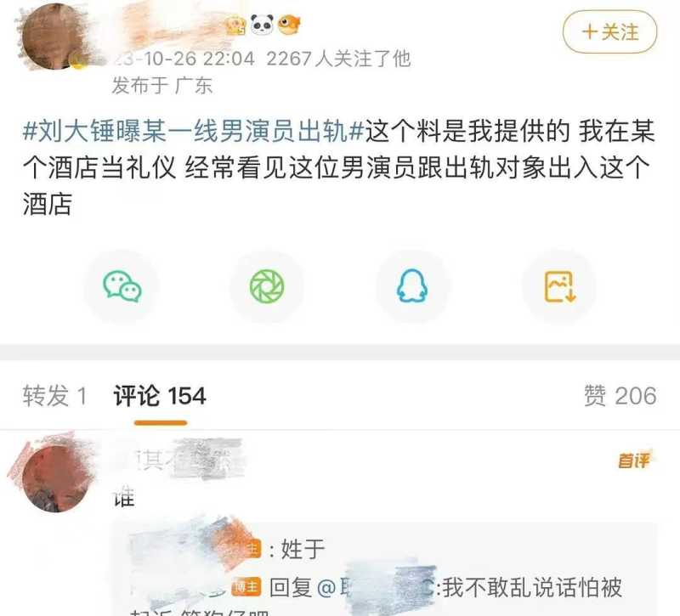The image size is (680, 616).
Task: Tap the 首评 first-comment badge
Action: click(634, 461)
